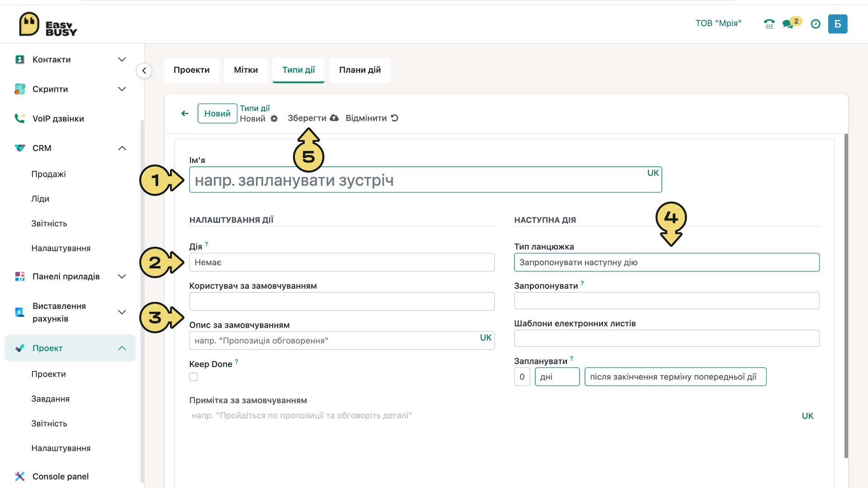The image size is (868, 488).
Task: Open Проекти in the Проект sidebar section
Action: click(x=49, y=374)
